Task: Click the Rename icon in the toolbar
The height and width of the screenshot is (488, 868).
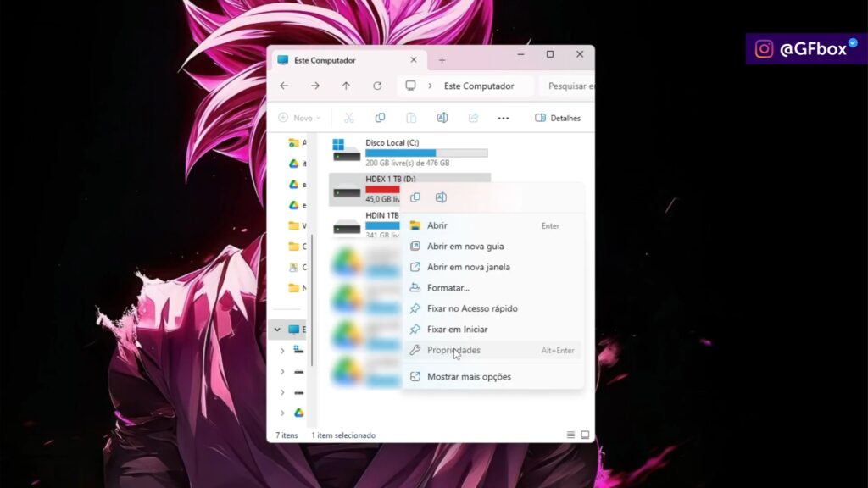Action: [442, 118]
